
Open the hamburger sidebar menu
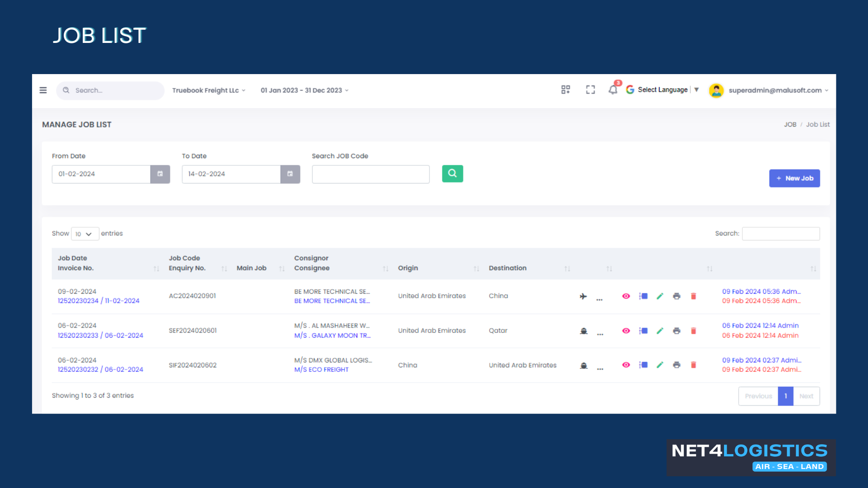pyautogui.click(x=43, y=90)
